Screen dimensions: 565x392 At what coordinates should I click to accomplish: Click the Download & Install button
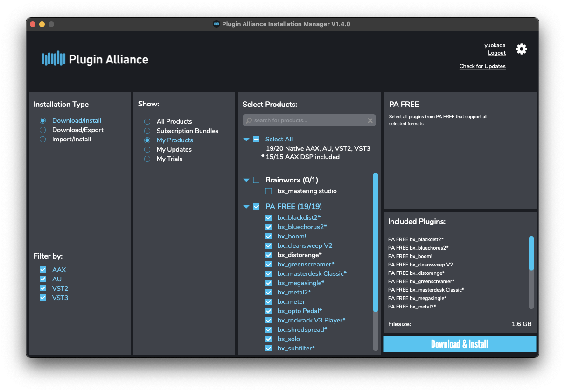pyautogui.click(x=460, y=344)
